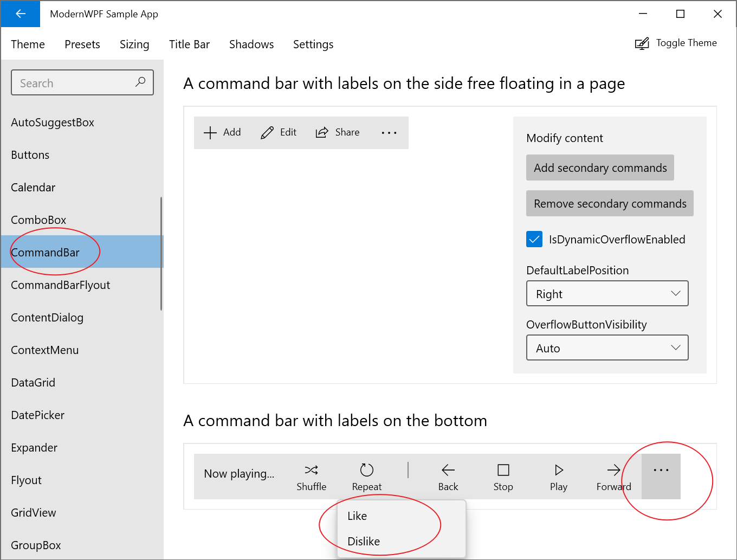Click Toggle Theme
Viewport: 737px width, 560px height.
coord(676,43)
